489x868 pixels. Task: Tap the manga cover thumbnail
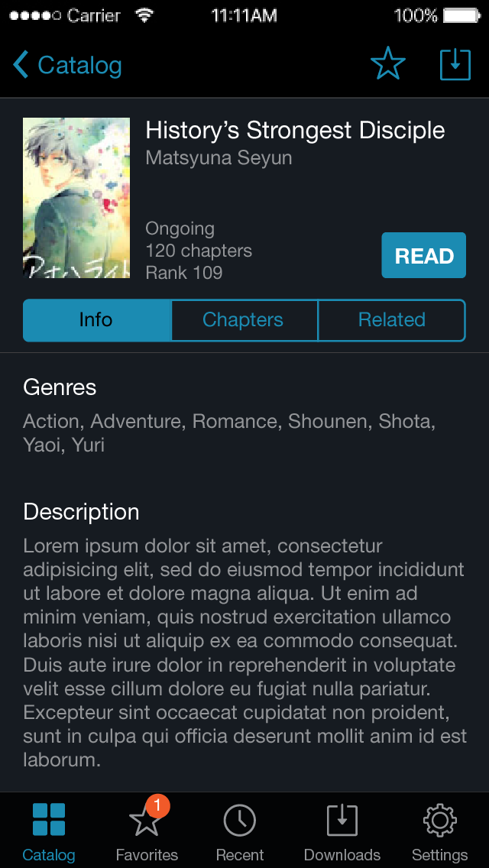tap(76, 198)
